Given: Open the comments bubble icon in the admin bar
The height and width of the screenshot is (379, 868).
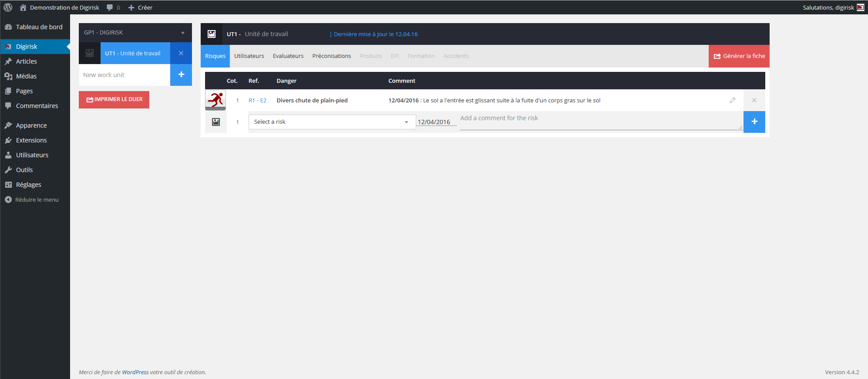Looking at the screenshot, I should [110, 7].
